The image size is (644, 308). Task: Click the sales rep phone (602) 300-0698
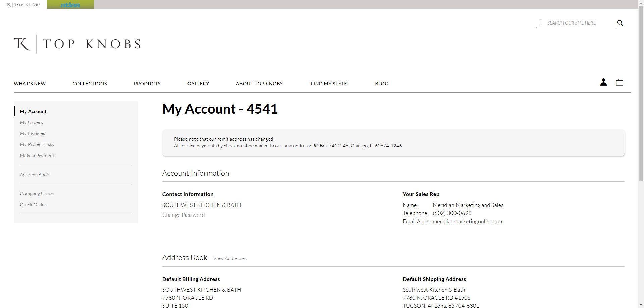tap(452, 213)
